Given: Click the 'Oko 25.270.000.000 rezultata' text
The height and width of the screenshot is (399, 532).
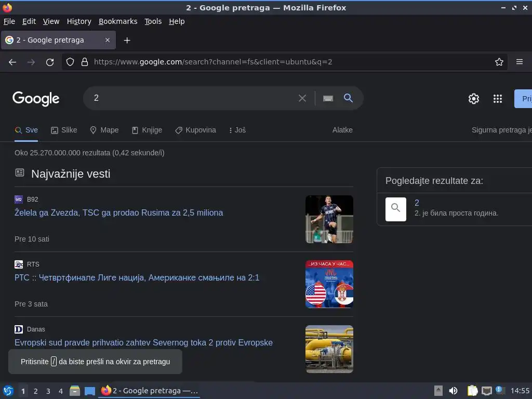Looking at the screenshot, I should pyautogui.click(x=89, y=153).
